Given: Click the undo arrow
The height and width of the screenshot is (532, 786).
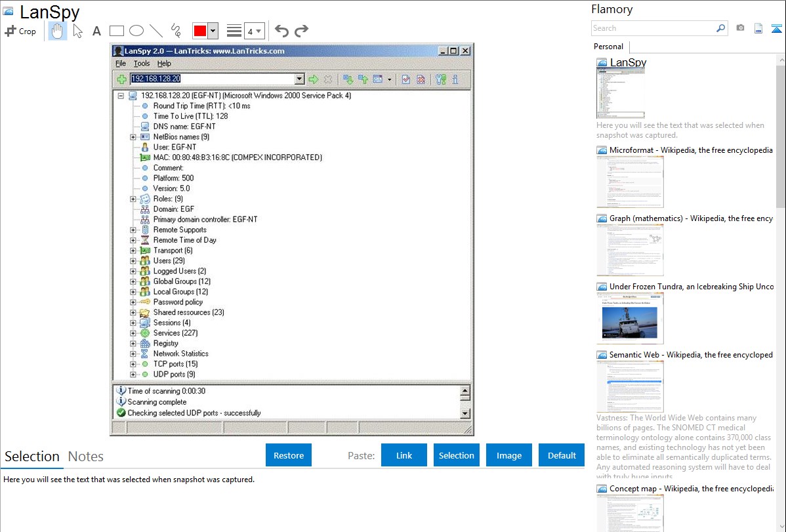Looking at the screenshot, I should 281,31.
